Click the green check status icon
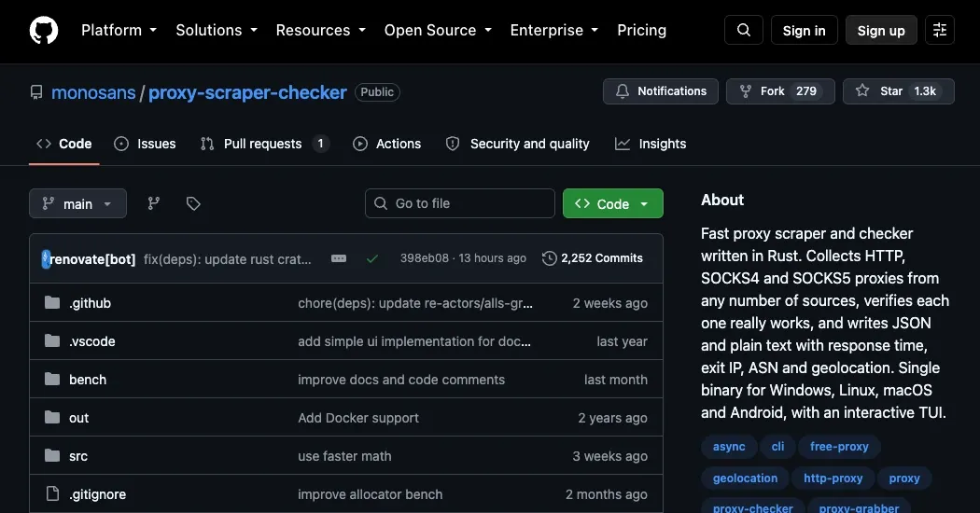Viewport: 980px width, 513px height. click(371, 258)
